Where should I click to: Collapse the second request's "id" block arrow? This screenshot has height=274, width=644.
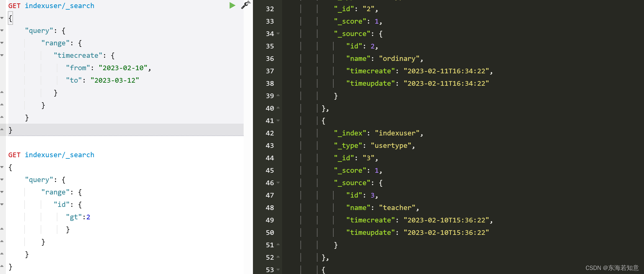[2, 204]
